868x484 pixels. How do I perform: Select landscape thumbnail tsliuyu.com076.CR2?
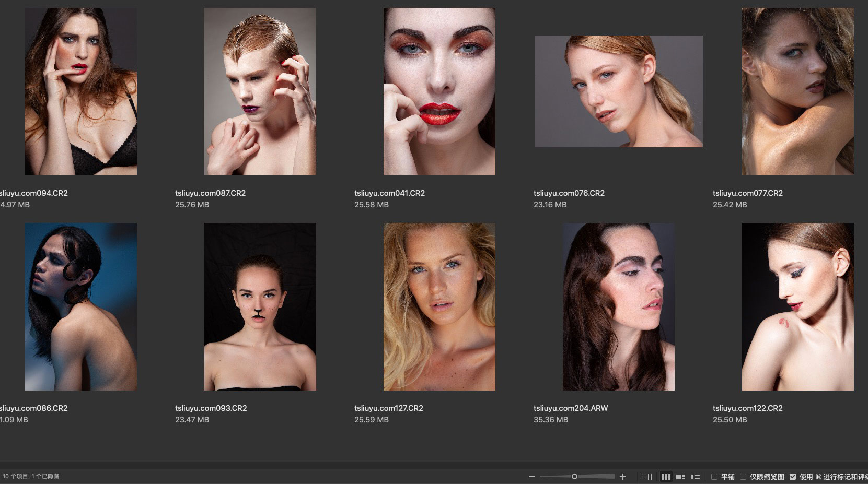619,91
